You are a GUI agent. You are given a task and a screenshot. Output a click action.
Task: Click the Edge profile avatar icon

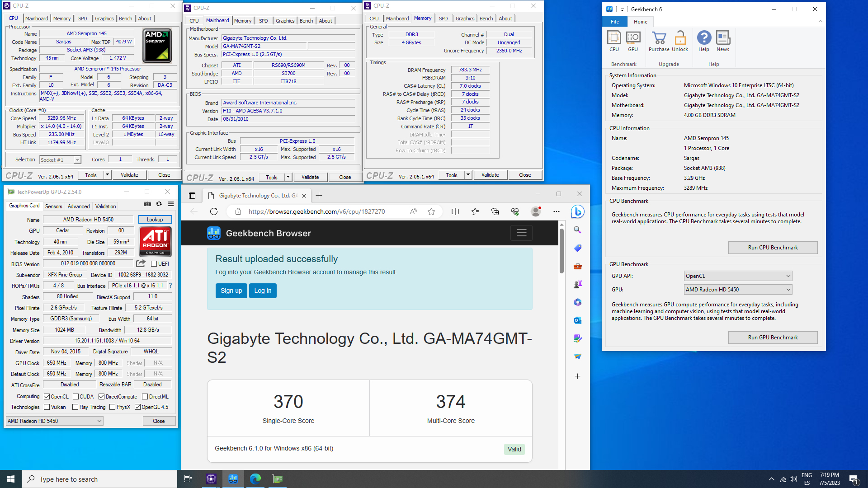pos(536,211)
